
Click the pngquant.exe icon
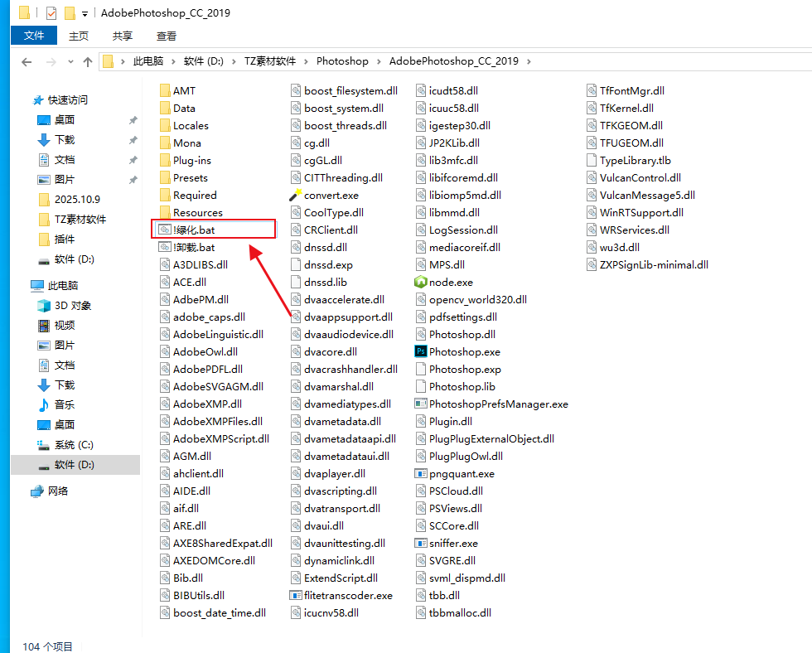coord(421,473)
